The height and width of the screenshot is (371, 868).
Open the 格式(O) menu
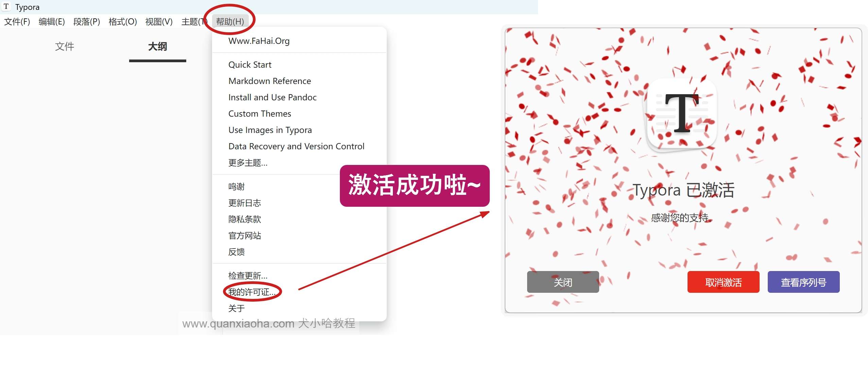123,21
